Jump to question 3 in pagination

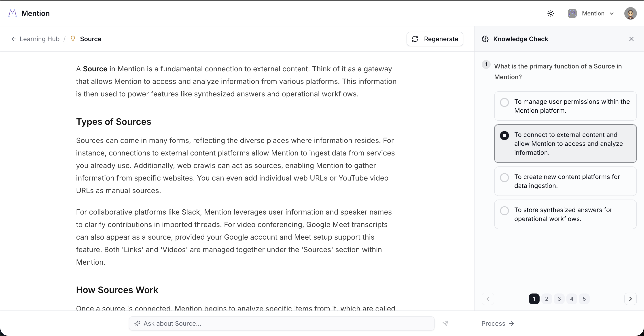click(x=559, y=299)
